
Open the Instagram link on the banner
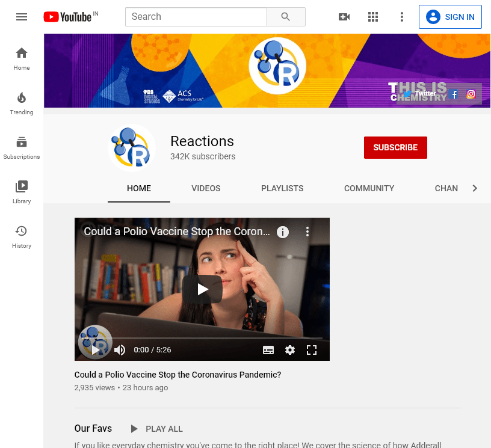click(x=471, y=94)
